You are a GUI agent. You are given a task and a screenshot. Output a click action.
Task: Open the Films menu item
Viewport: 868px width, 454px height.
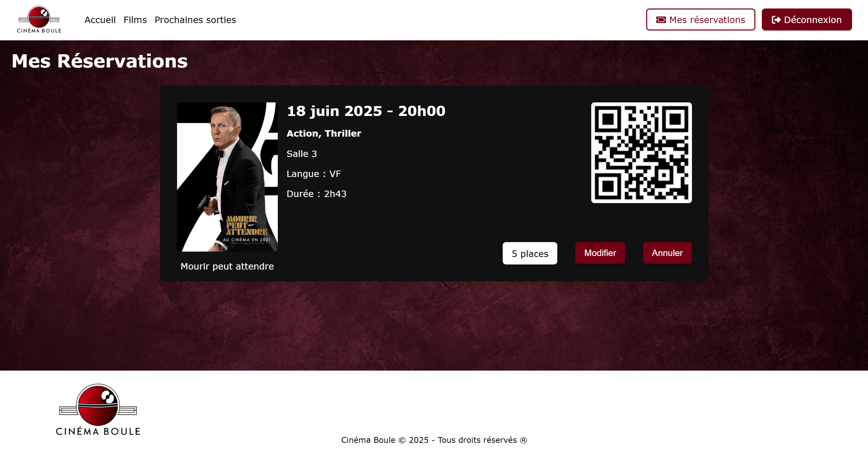pos(135,20)
